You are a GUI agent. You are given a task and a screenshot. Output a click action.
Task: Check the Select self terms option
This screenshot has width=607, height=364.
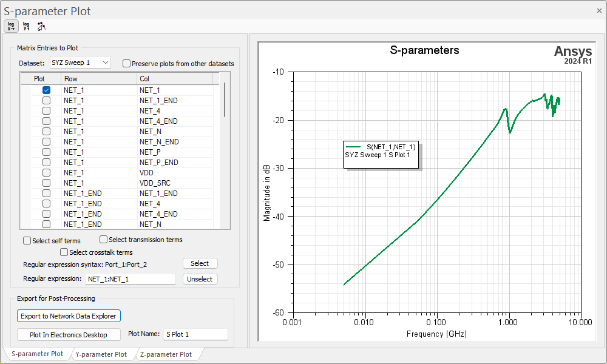tap(27, 240)
